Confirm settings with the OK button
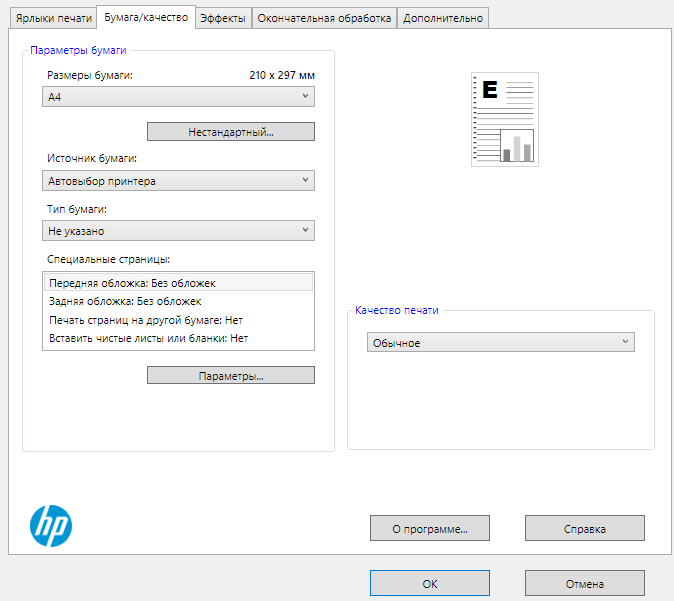 coord(429,583)
